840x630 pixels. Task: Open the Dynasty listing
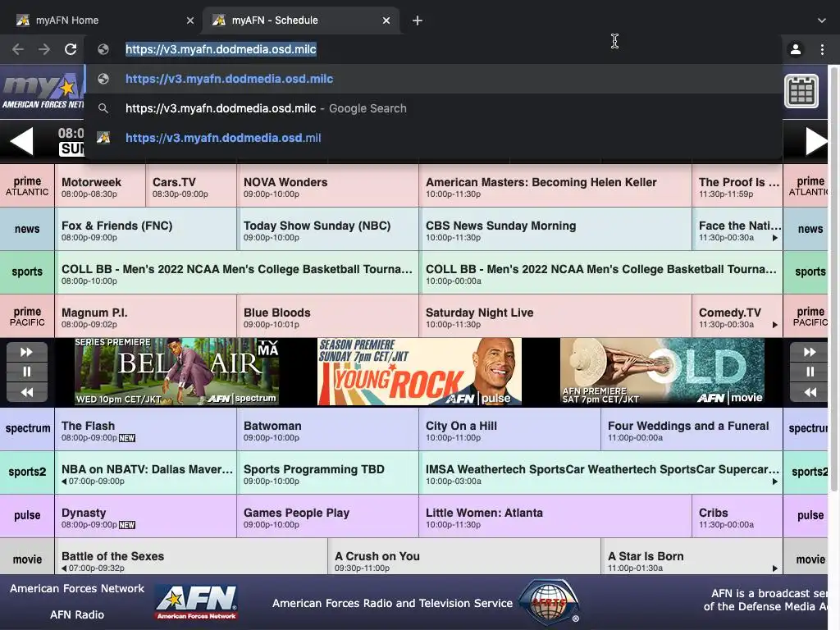(x=146, y=515)
